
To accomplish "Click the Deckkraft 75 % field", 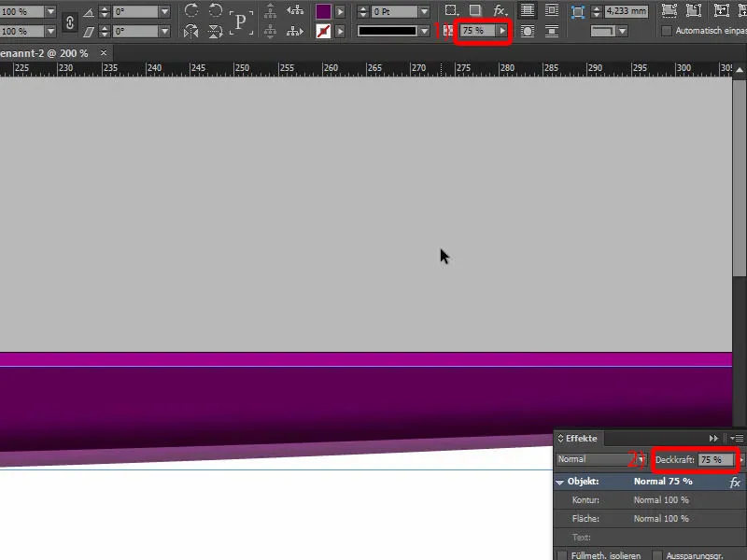I will [x=716, y=460].
